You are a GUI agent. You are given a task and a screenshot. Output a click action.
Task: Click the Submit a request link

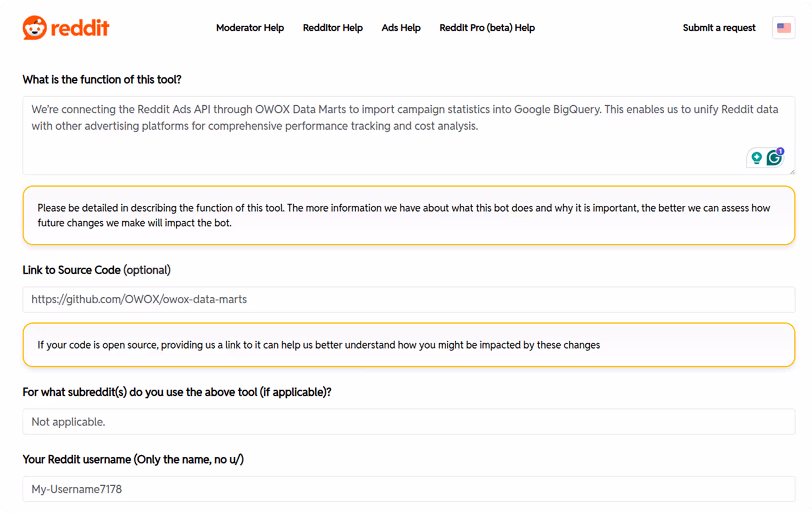coord(719,27)
